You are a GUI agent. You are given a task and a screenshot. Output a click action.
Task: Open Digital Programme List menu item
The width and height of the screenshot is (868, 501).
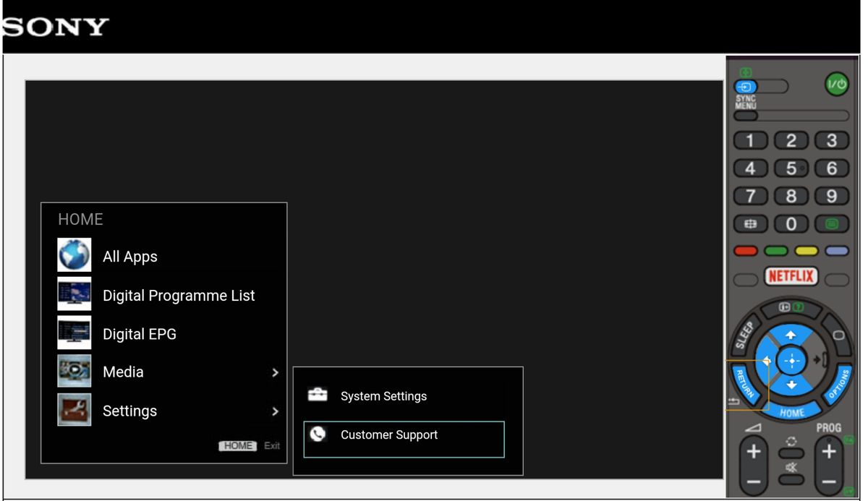pyautogui.click(x=179, y=296)
